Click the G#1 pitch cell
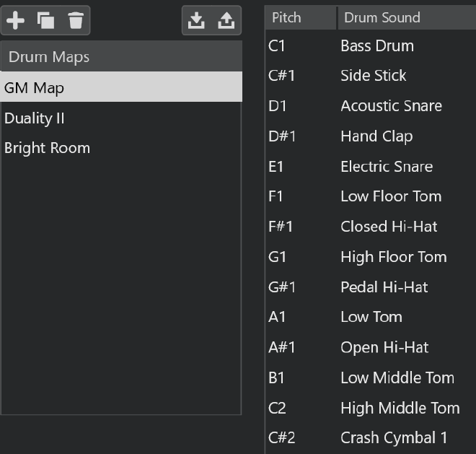This screenshot has height=454, width=476. tap(282, 287)
